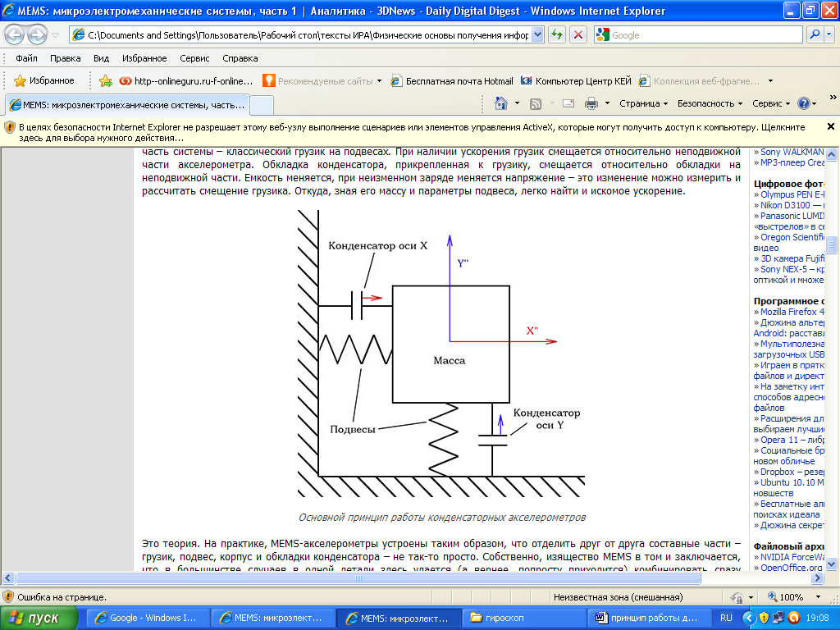Click the Refresh page icon
The width and height of the screenshot is (840, 630).
pyautogui.click(x=557, y=35)
